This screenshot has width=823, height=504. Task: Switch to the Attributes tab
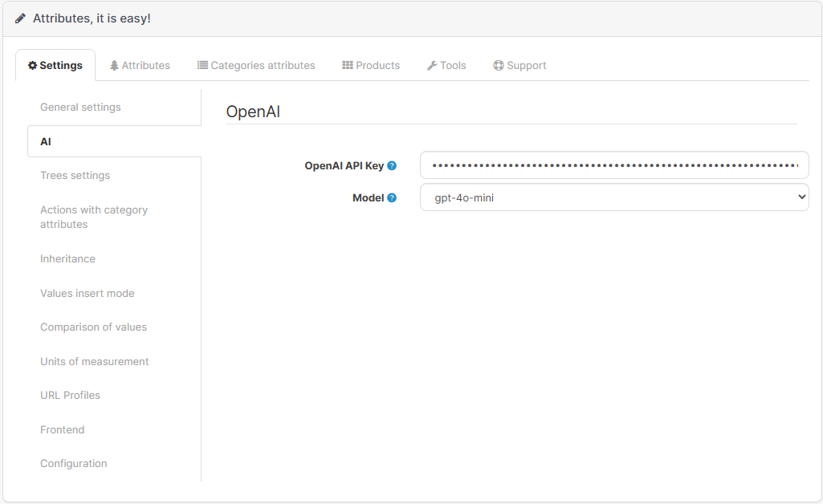coord(140,66)
